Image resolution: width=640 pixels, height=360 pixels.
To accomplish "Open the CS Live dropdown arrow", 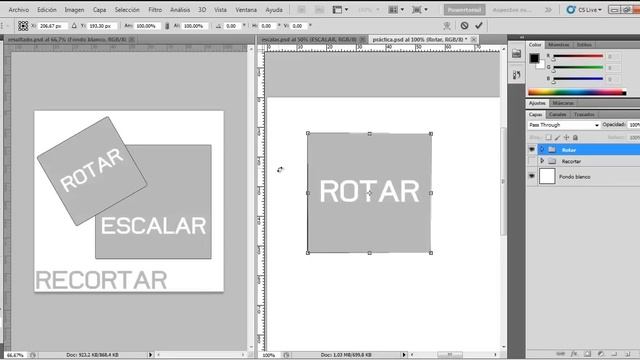I will click(600, 10).
